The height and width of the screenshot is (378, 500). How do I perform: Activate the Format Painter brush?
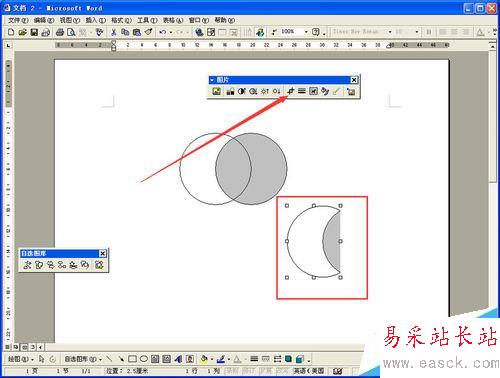tap(148, 32)
